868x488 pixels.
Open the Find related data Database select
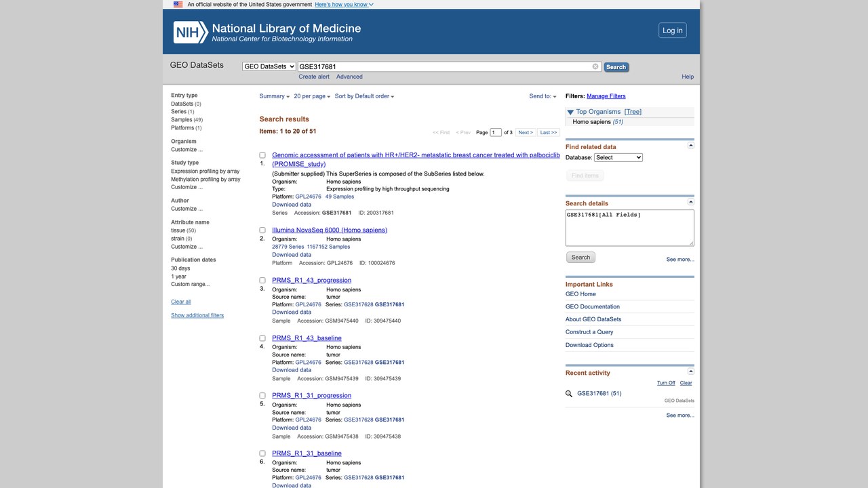point(618,157)
